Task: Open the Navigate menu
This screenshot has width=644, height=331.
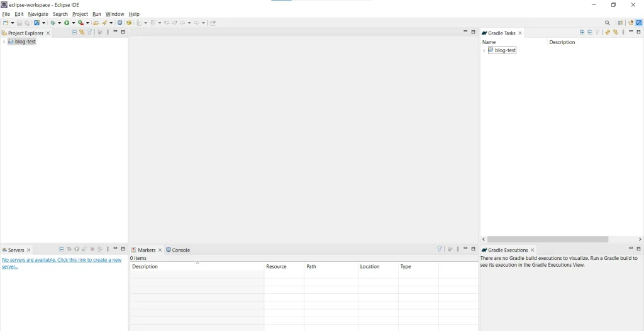Action: point(38,14)
